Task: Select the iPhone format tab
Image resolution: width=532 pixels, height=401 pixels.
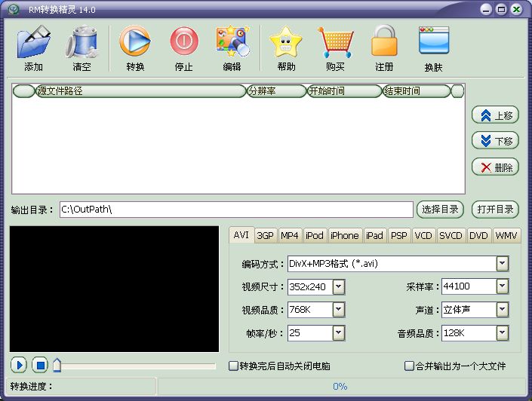Action: 344,236
